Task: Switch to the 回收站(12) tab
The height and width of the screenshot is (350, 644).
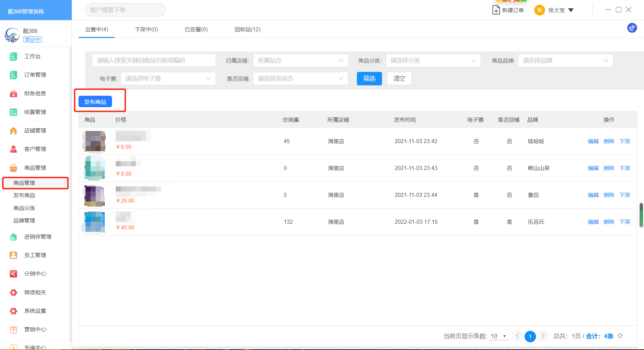Action: (x=247, y=30)
